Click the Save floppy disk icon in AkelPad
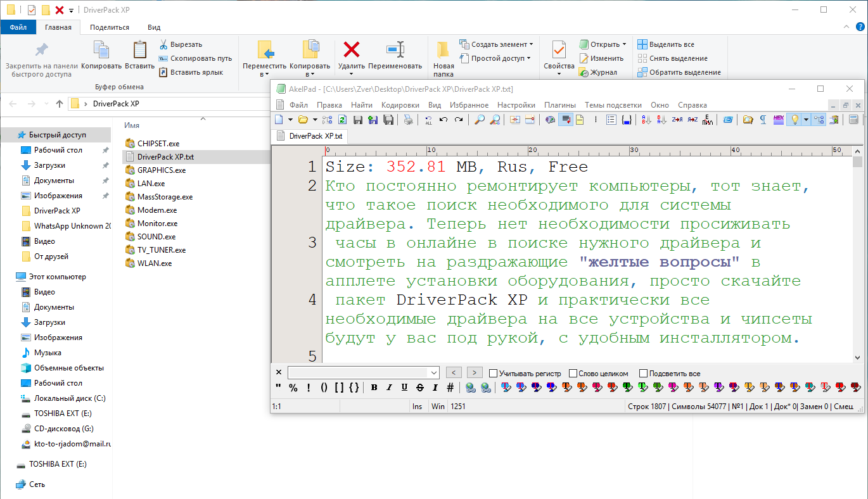Screen dimensions: 868x499 (x=358, y=119)
